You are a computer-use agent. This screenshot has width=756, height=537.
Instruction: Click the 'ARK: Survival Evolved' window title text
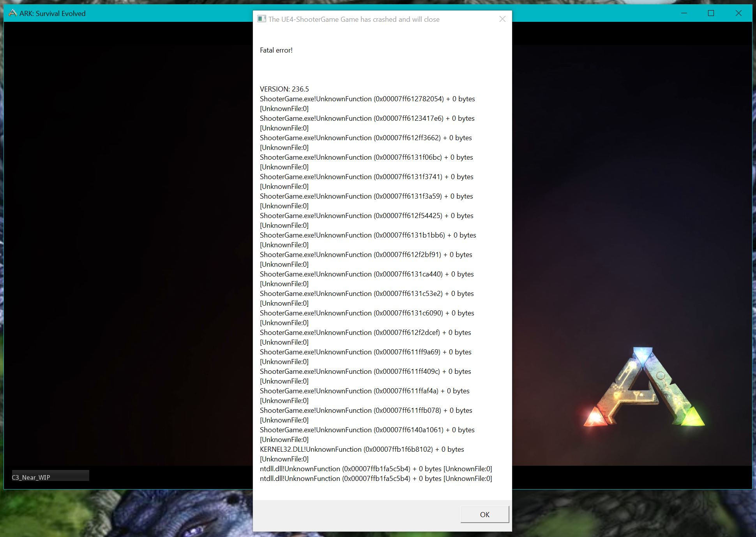click(x=52, y=14)
